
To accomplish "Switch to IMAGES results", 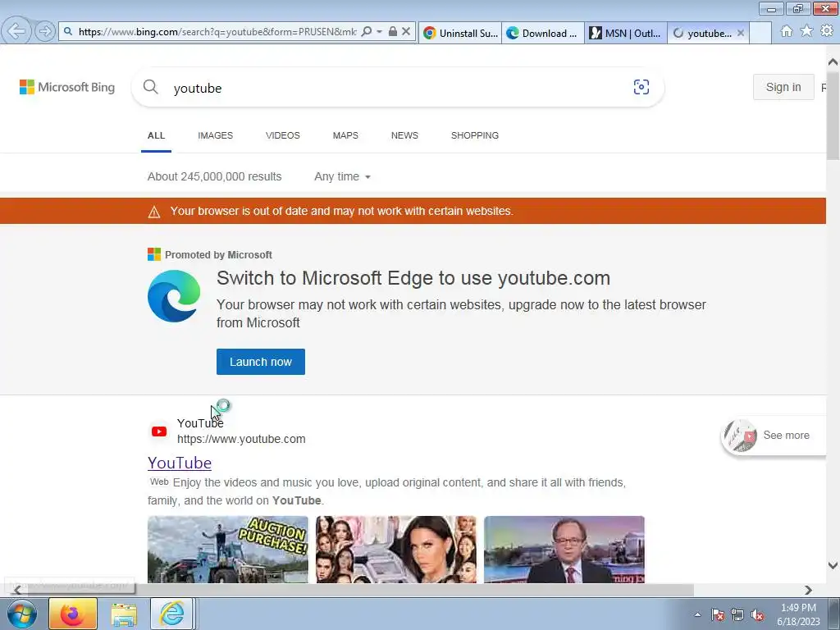I will coord(216,135).
